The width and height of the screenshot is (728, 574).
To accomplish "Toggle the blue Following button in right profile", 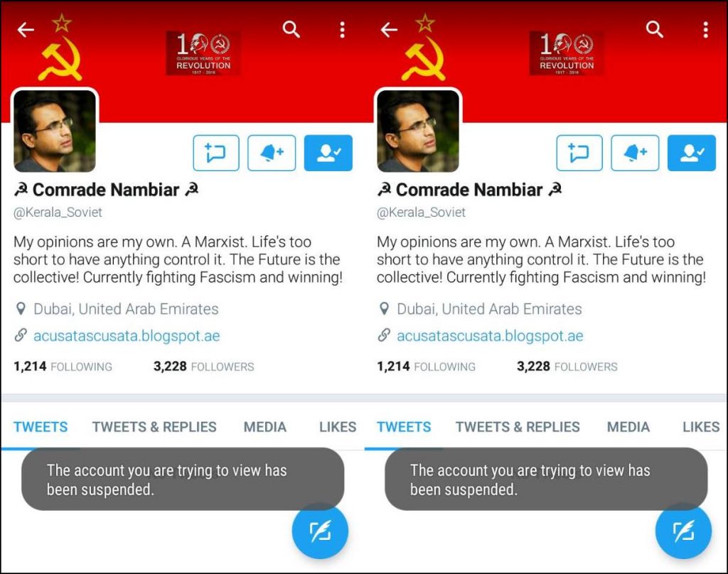I will coord(691,153).
